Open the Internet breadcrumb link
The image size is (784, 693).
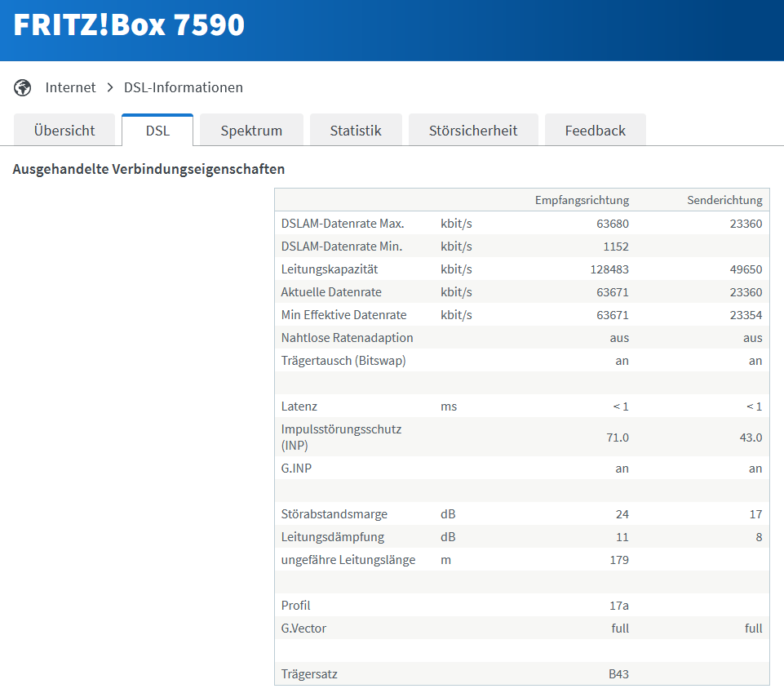tap(70, 87)
